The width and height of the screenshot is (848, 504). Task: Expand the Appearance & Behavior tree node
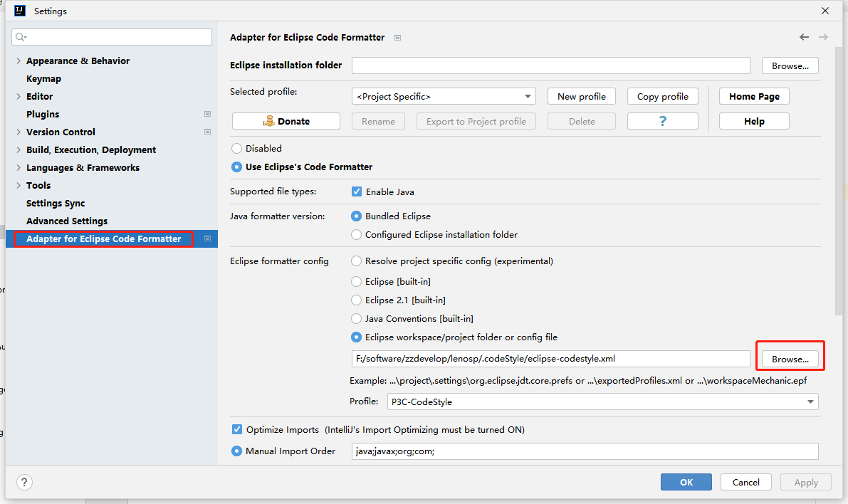(19, 61)
